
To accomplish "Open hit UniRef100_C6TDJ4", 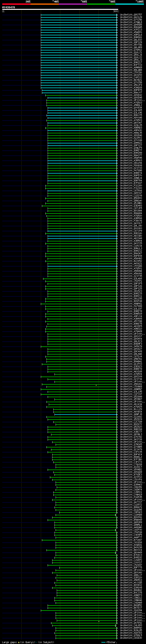I will (131, 357).
